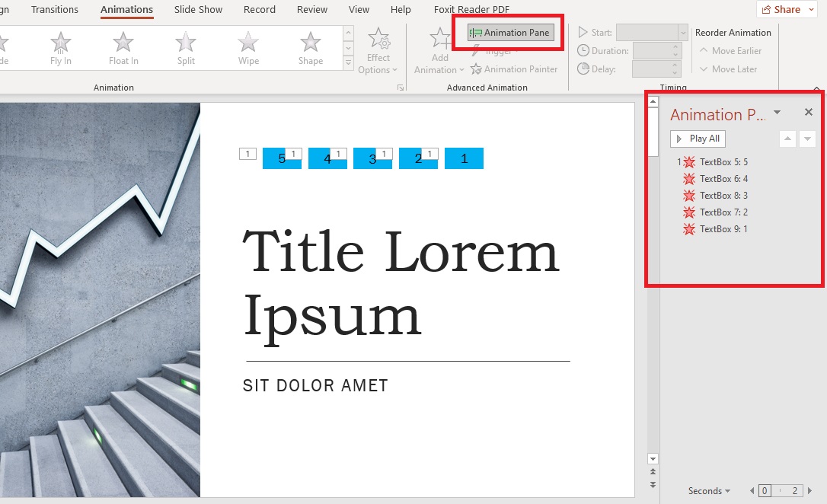The height and width of the screenshot is (504, 827).
Task: Open the Animation Pane title dropdown
Action: tap(776, 113)
